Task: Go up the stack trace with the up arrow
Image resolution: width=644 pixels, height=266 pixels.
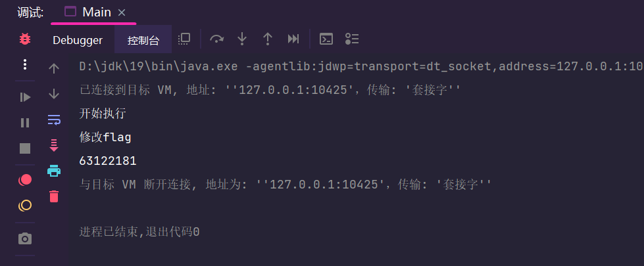Action: [x=54, y=68]
